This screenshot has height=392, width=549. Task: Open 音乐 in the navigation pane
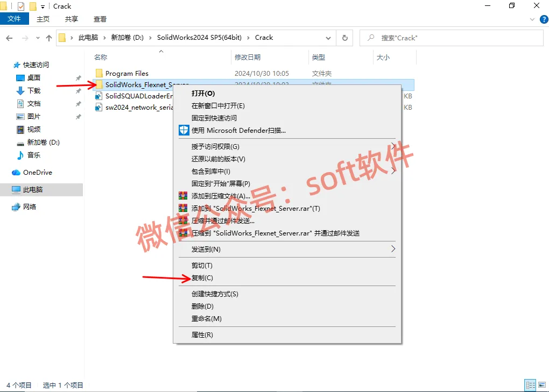[x=33, y=155]
